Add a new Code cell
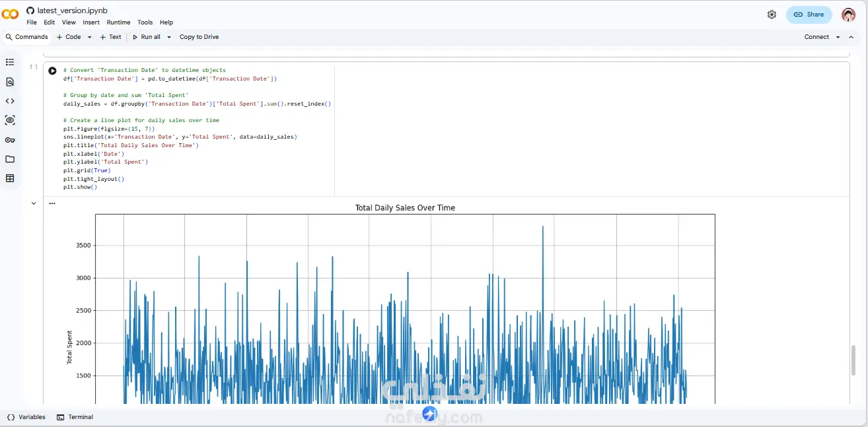The height and width of the screenshot is (427, 868). 69,37
